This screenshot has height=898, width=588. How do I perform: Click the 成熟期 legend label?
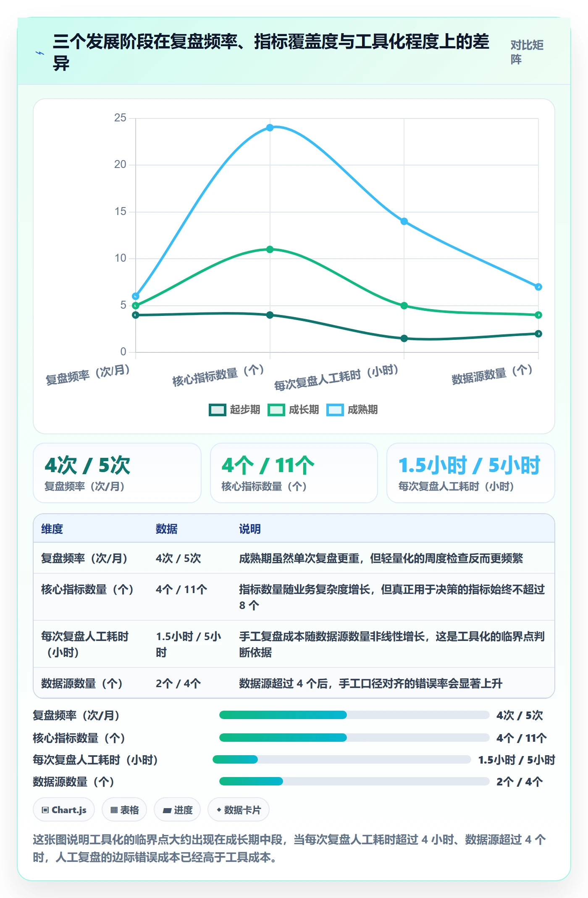[362, 410]
